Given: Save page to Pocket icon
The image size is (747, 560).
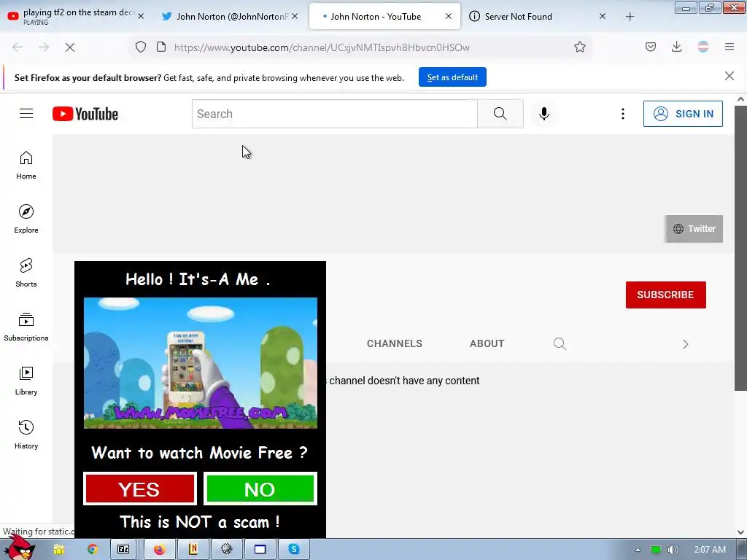Looking at the screenshot, I should tap(651, 47).
